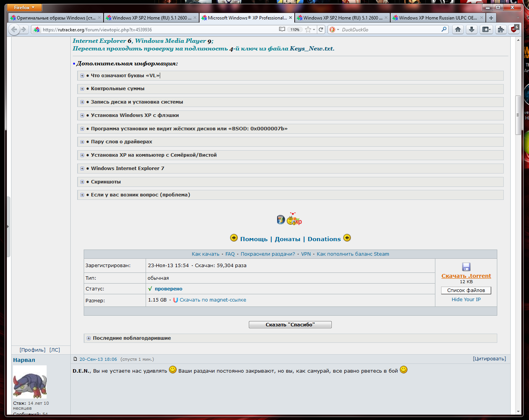Screen dimensions: 529x420
Task: Open the Firefox home page icon
Action: point(458,29)
